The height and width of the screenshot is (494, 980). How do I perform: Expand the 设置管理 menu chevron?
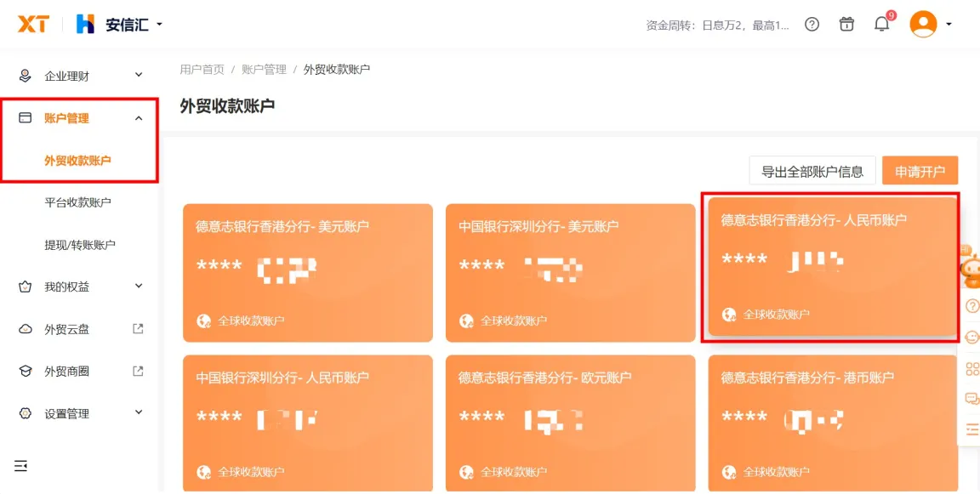pos(139,413)
